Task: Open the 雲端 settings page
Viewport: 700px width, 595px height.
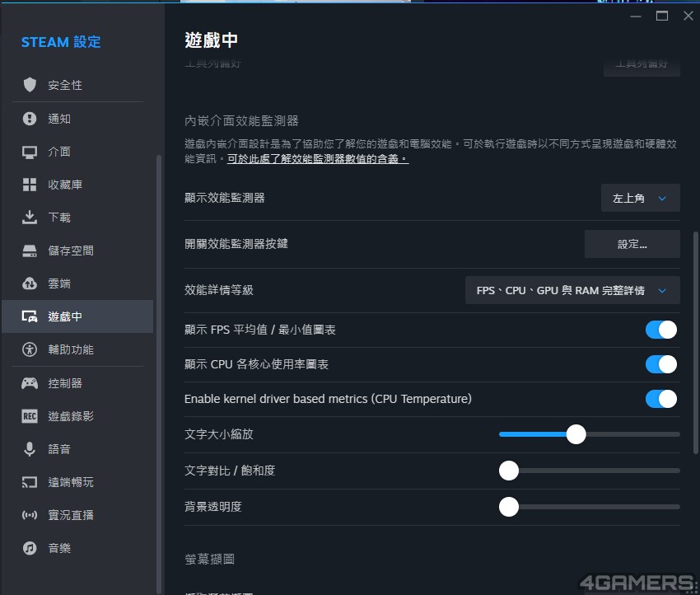Action: [77, 283]
